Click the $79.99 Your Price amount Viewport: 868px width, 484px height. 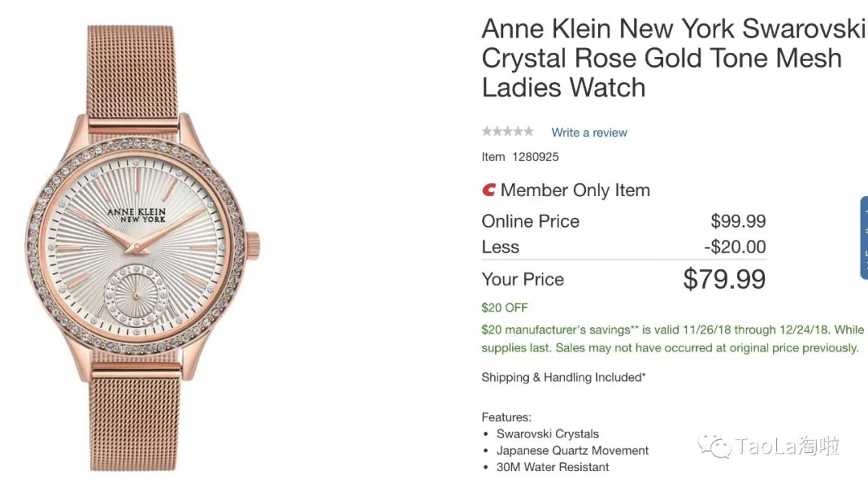[724, 279]
